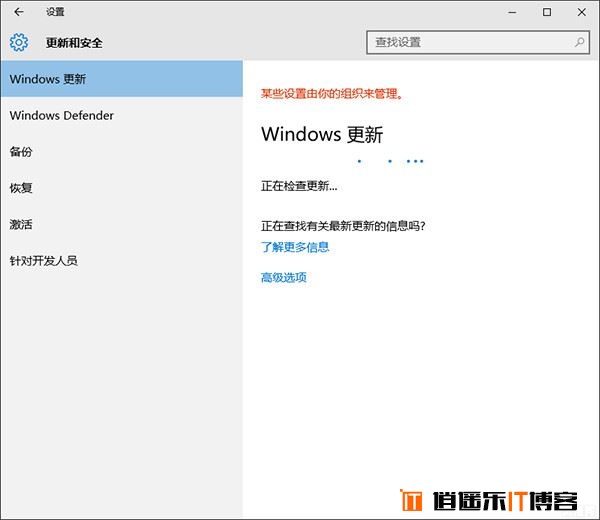Click the magnifier icon in search box

[580, 43]
